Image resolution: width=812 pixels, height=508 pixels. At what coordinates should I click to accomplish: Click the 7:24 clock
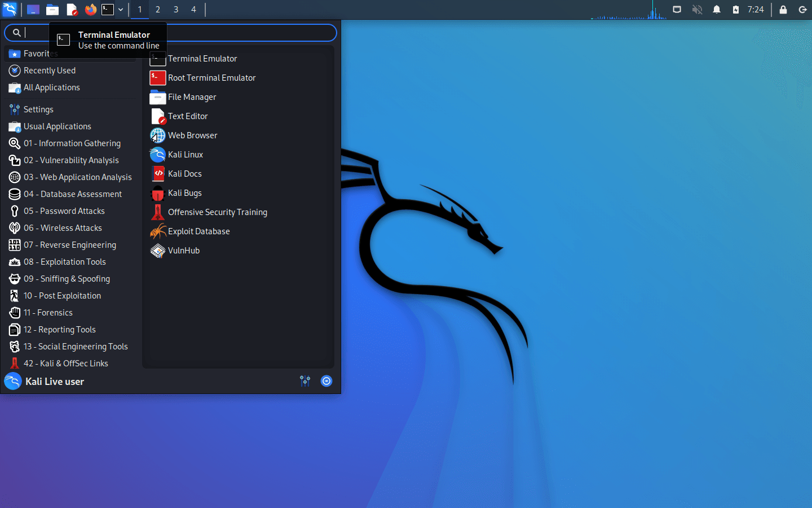pyautogui.click(x=756, y=10)
